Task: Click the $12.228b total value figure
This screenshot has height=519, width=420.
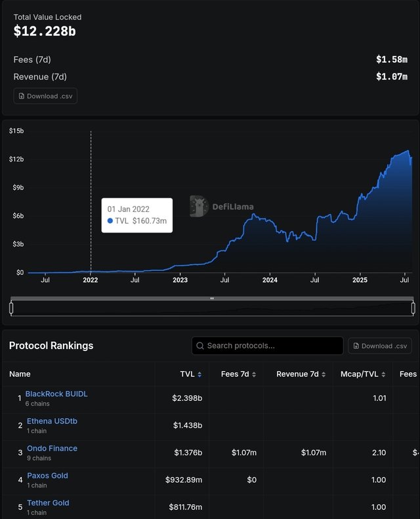Action: [x=45, y=31]
